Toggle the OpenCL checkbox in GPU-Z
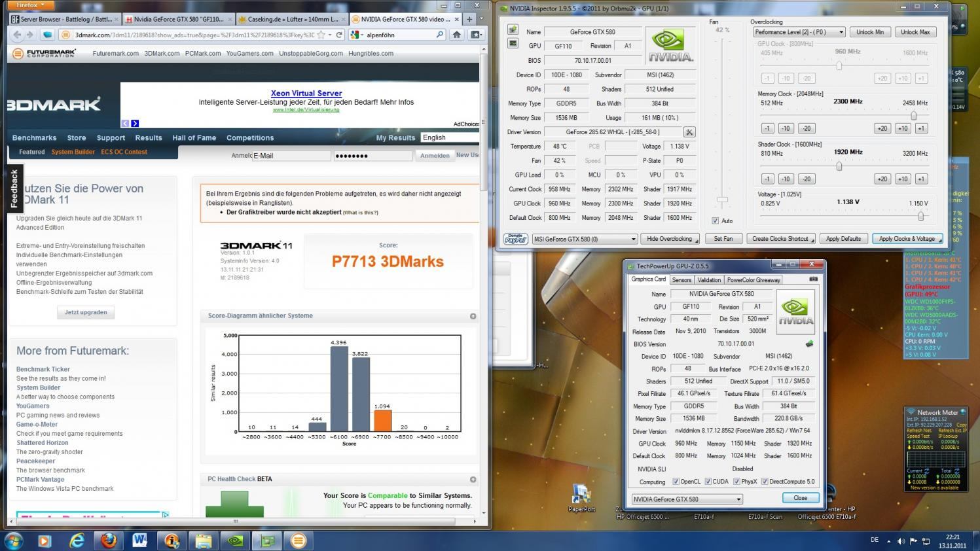This screenshot has height=551, width=980. pyautogui.click(x=676, y=482)
